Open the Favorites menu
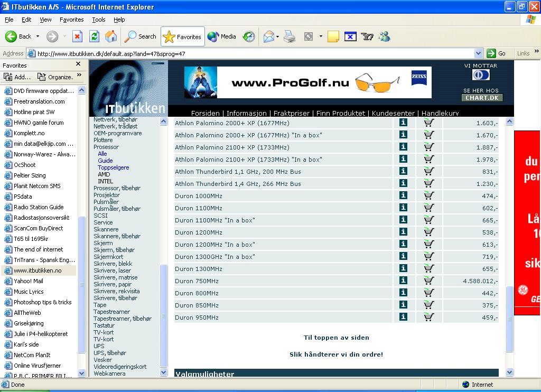 [x=71, y=20]
